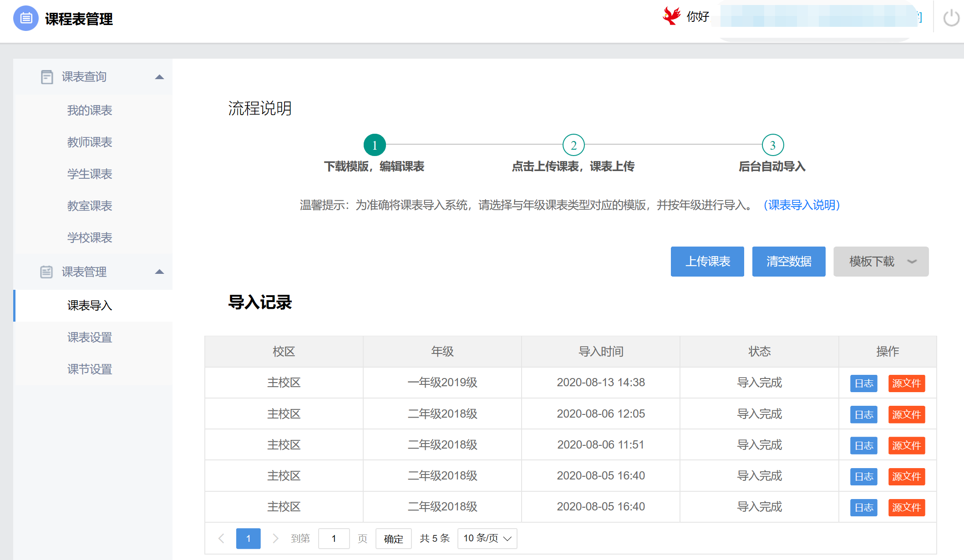This screenshot has height=560, width=964.
Task: Collapse the 课表管理 menu arrow
Action: tap(159, 272)
